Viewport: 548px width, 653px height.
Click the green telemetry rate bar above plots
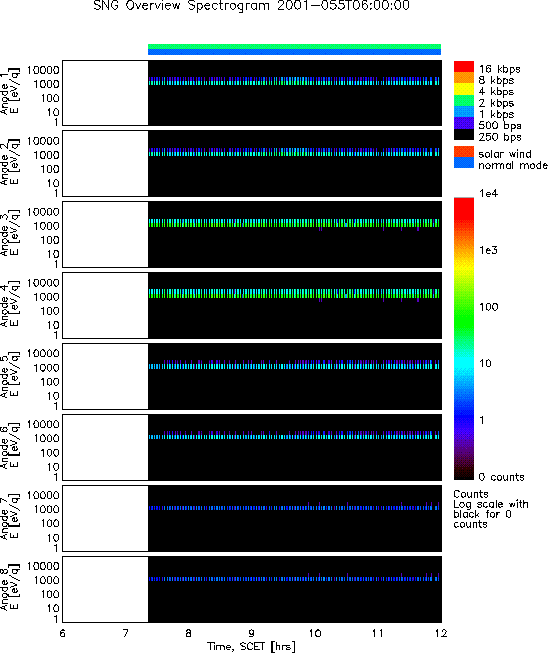[x=294, y=47]
